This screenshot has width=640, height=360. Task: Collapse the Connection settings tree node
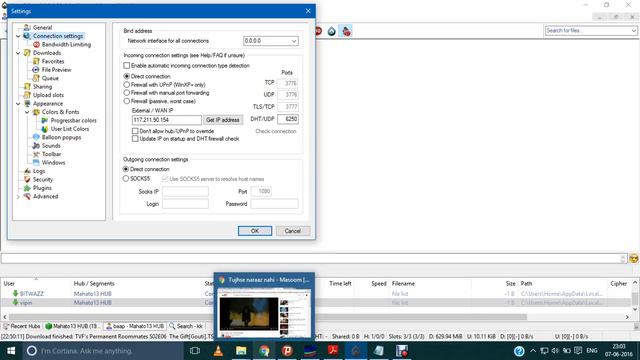[x=18, y=36]
